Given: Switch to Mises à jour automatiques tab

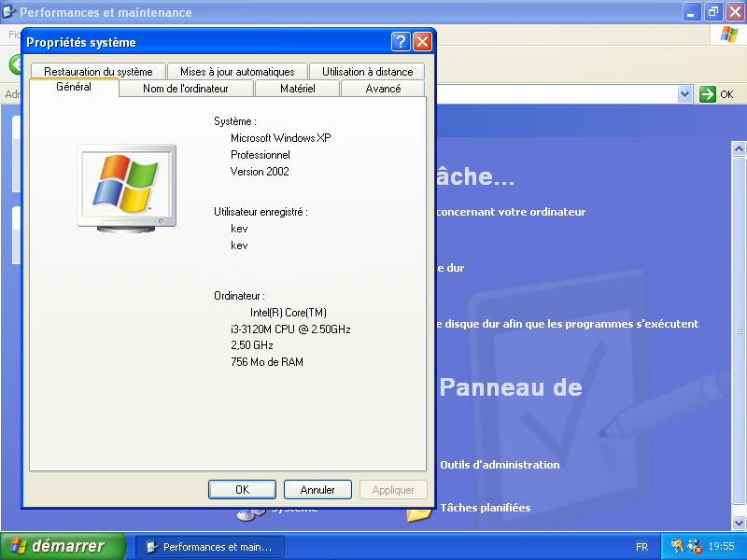Looking at the screenshot, I should click(x=237, y=72).
